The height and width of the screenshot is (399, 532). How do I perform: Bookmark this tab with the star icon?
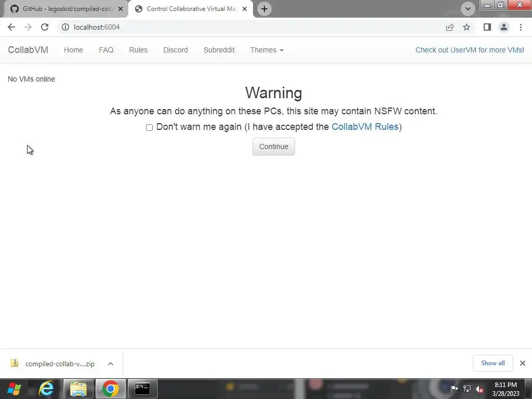click(467, 27)
